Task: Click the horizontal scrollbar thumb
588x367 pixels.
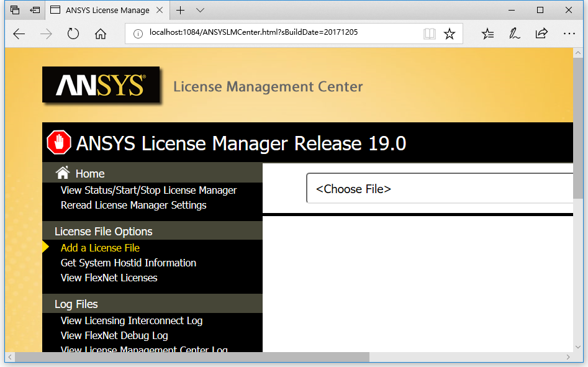Action: (x=192, y=357)
